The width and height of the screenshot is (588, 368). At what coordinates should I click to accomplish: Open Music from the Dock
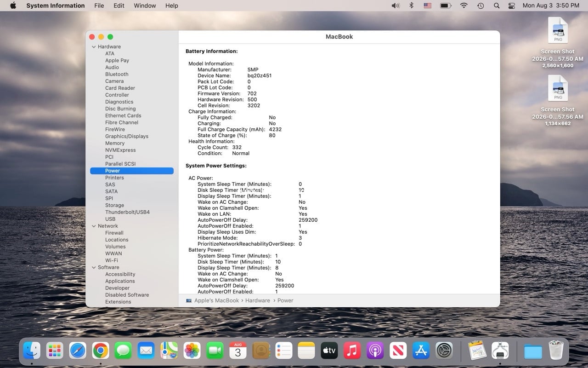(352, 351)
